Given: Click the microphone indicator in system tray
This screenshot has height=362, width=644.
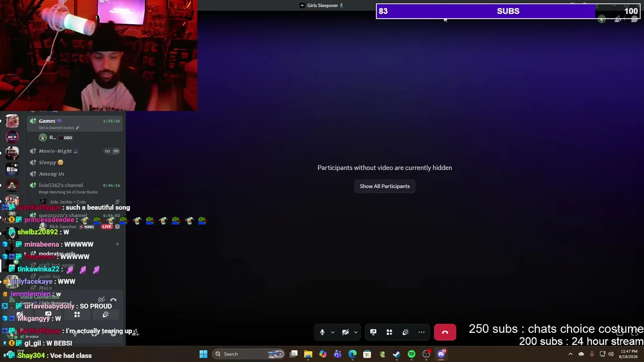Looking at the screenshot, I should coord(592,354).
